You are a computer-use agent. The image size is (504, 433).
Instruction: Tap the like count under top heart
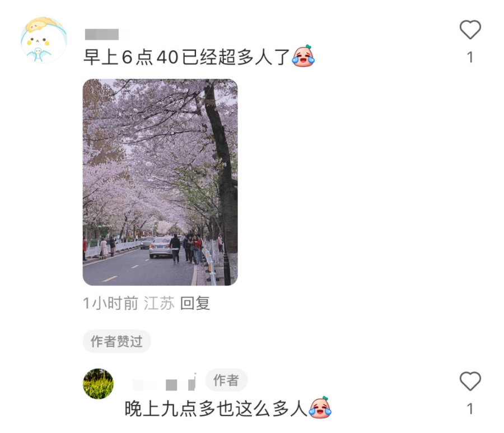[470, 58]
